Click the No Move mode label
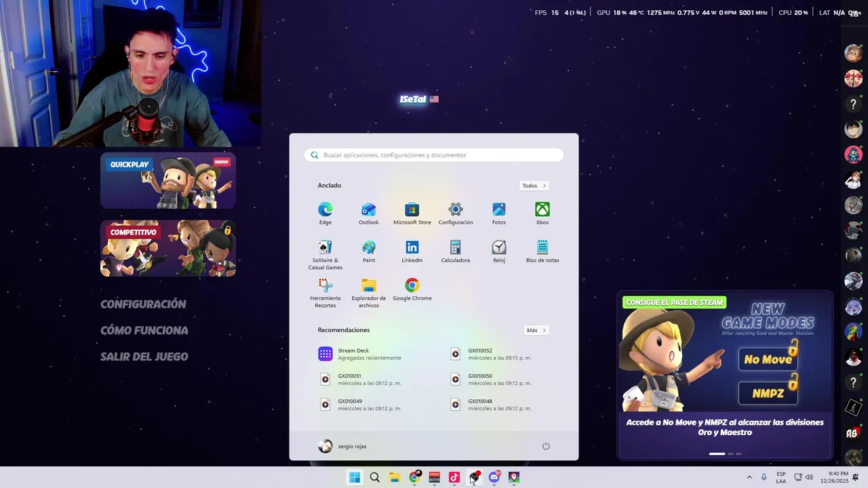This screenshot has width=868, height=488. pyautogui.click(x=768, y=359)
